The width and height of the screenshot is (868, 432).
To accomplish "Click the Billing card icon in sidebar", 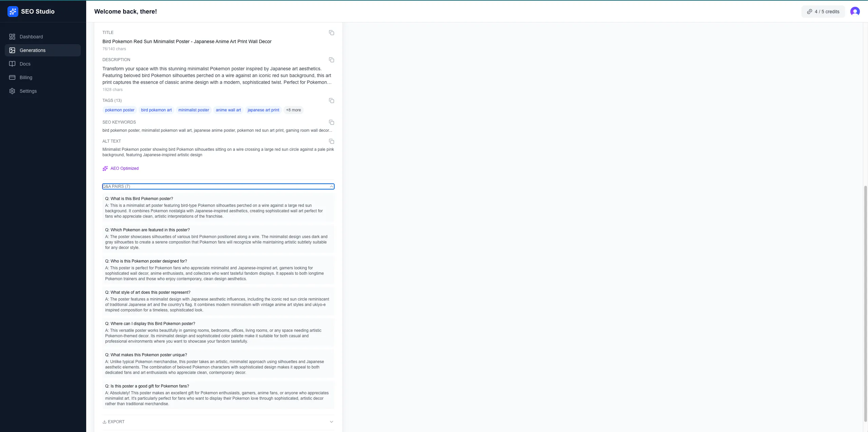I will click(12, 77).
